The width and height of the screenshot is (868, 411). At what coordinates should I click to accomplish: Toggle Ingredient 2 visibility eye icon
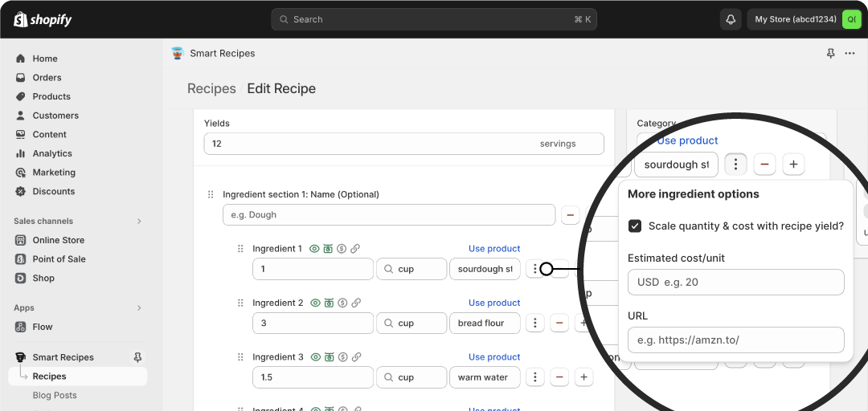click(x=316, y=303)
